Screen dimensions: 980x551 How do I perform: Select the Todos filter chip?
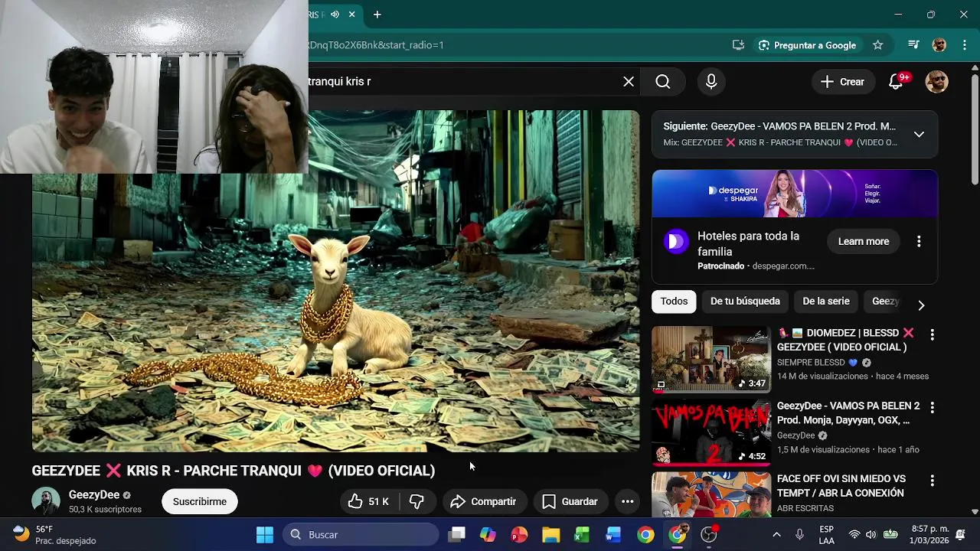pyautogui.click(x=674, y=302)
